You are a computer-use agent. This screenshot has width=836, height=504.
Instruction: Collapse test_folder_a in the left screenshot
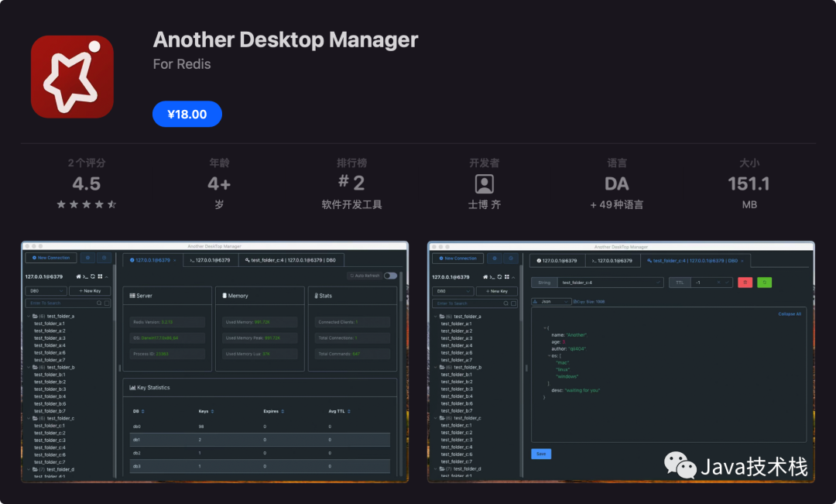click(29, 317)
